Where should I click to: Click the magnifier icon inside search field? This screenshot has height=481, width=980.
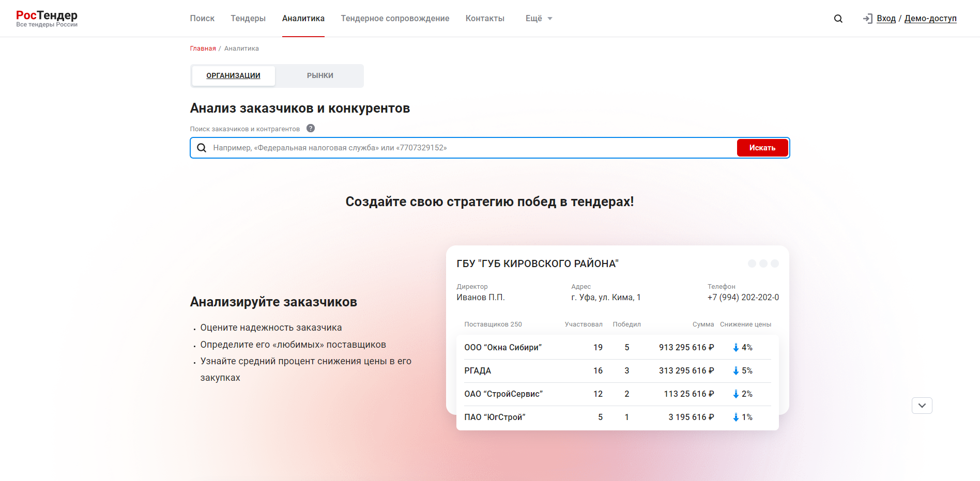202,148
